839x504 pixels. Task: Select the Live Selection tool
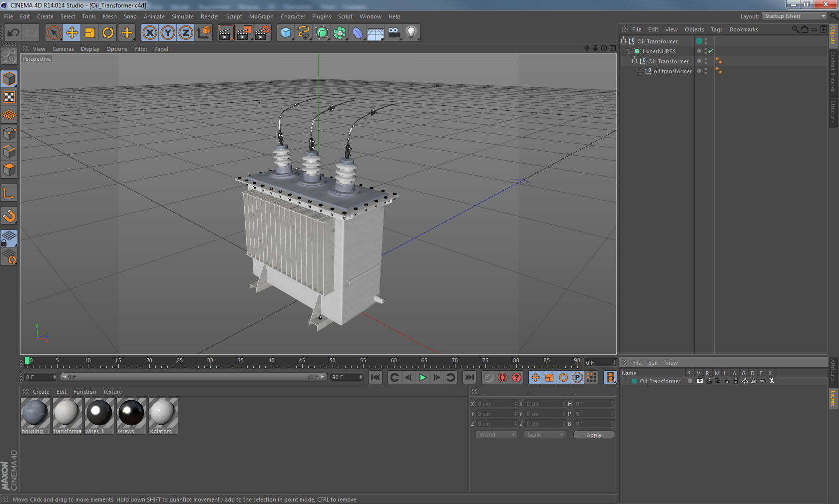click(x=53, y=33)
